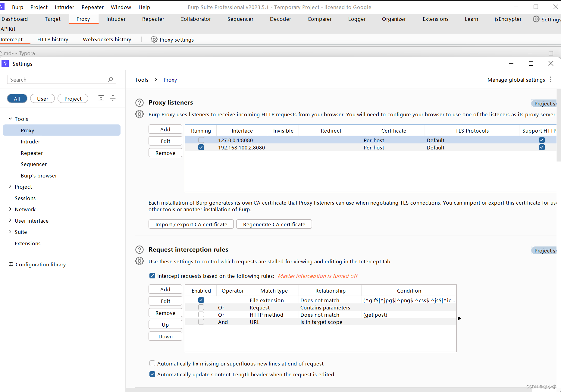Click the Settings search field
The width and height of the screenshot is (561, 392).
(x=61, y=80)
